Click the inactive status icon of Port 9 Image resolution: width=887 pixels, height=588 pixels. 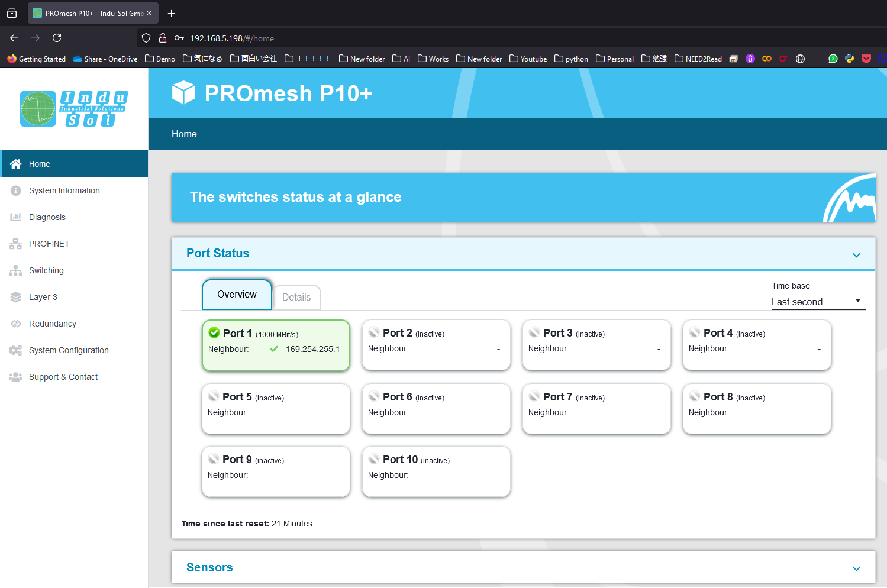(214, 459)
